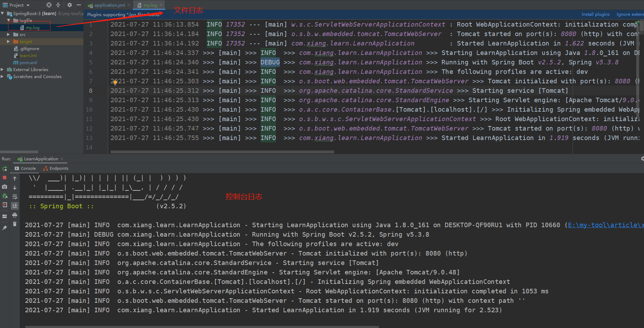Open Project panel settings gear

point(69,5)
